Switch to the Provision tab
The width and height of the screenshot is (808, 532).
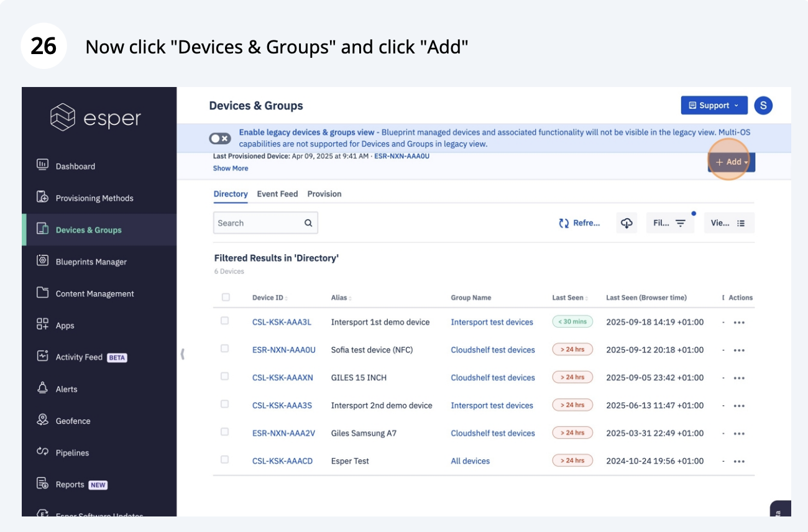[324, 194]
